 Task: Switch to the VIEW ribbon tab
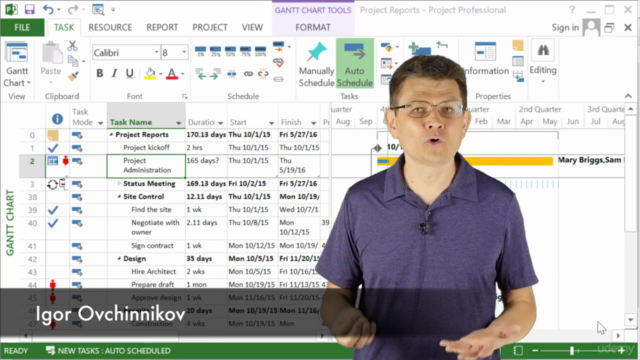pyautogui.click(x=252, y=27)
